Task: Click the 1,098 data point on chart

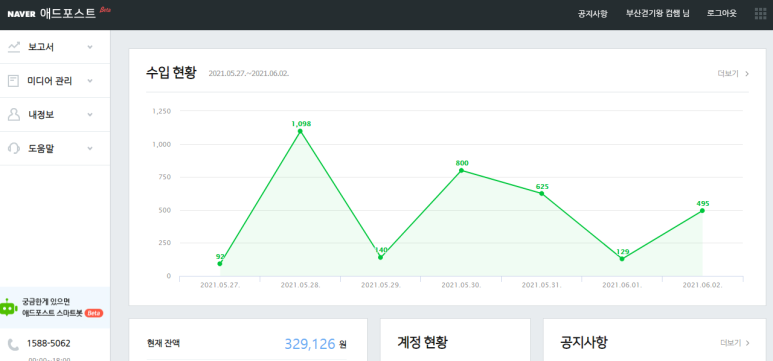Action: pyautogui.click(x=300, y=131)
